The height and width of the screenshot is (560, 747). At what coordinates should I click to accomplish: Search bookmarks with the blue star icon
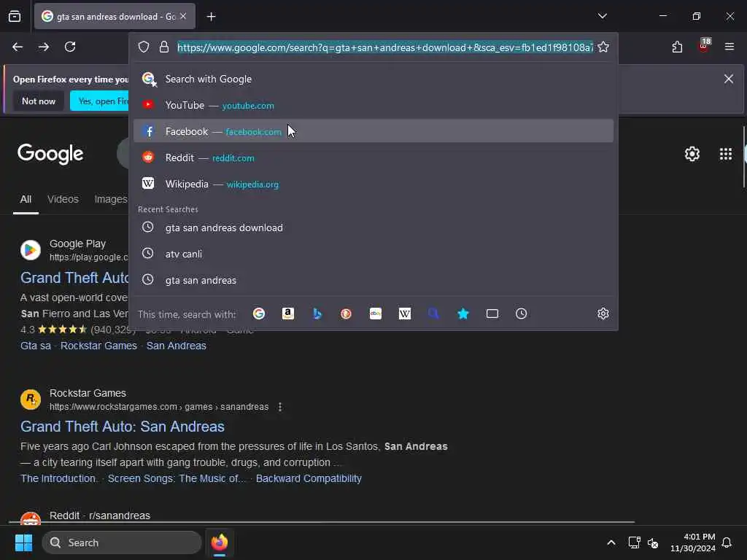tap(463, 314)
